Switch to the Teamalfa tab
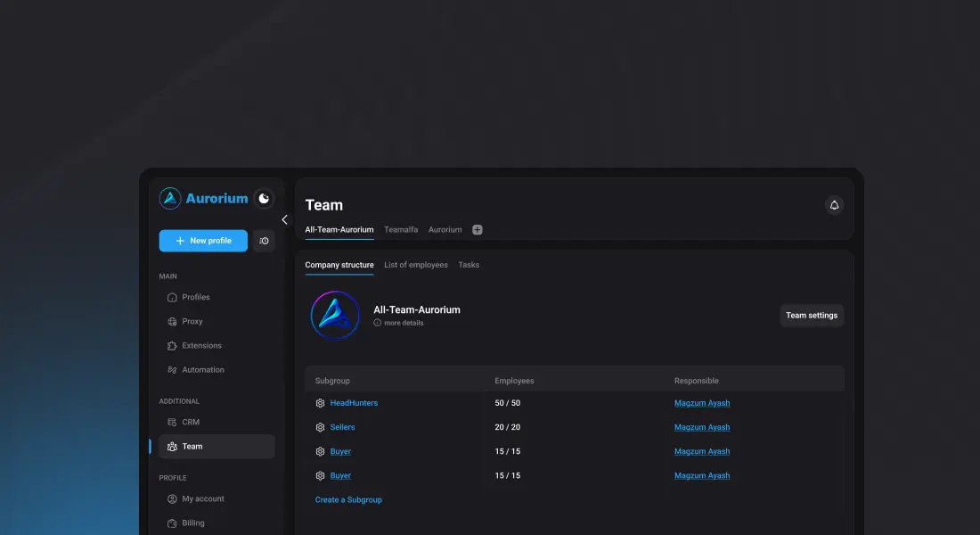The height and width of the screenshot is (535, 980). 401,230
